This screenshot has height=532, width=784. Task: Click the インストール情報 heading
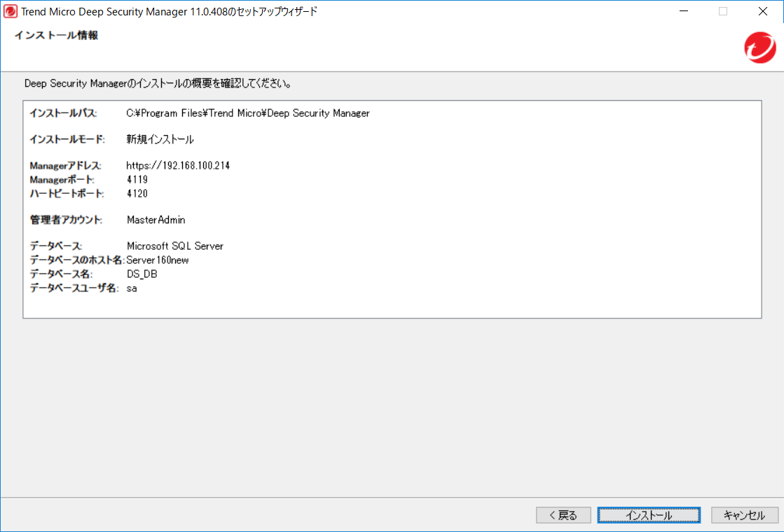coord(56,35)
